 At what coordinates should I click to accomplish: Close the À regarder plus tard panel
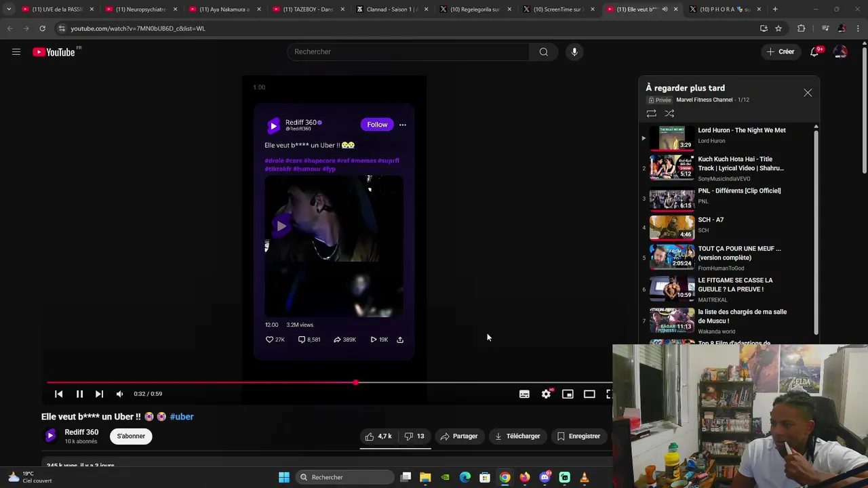pyautogui.click(x=808, y=93)
